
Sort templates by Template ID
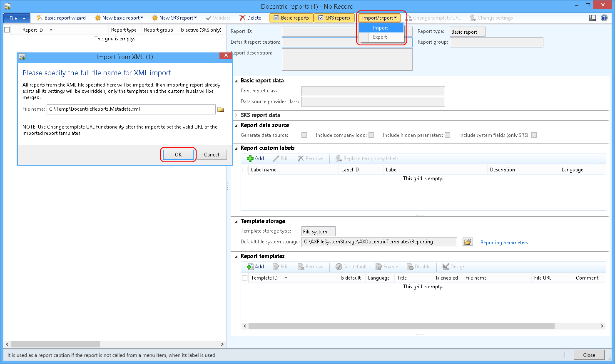pyautogui.click(x=264, y=278)
